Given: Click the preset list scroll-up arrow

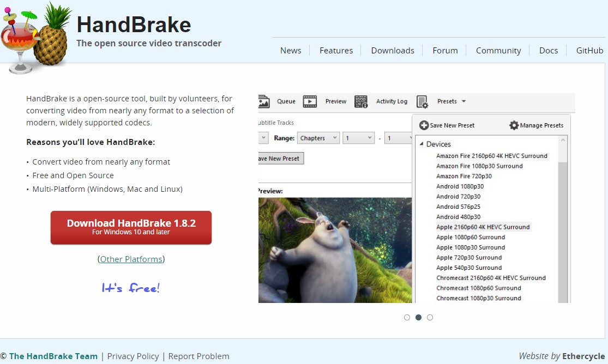Looking at the screenshot, I should pos(563,141).
